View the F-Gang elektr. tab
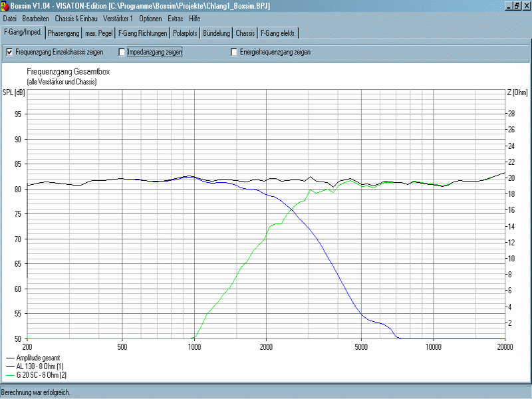The height and width of the screenshot is (399, 532). [x=279, y=33]
